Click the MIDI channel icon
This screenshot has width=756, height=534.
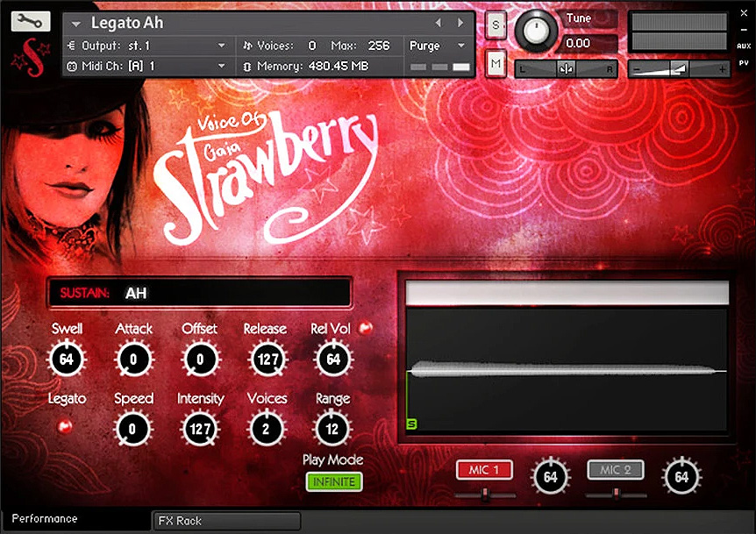tap(72, 66)
